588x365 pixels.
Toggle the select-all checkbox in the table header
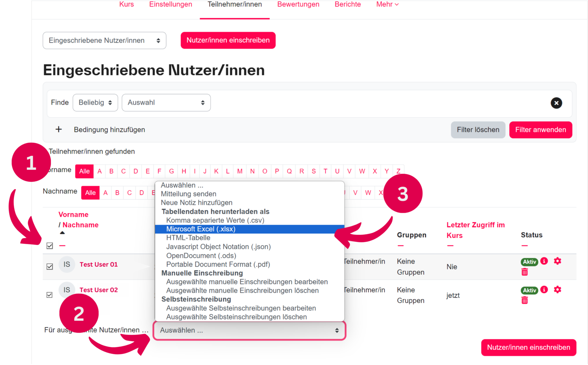tap(50, 246)
